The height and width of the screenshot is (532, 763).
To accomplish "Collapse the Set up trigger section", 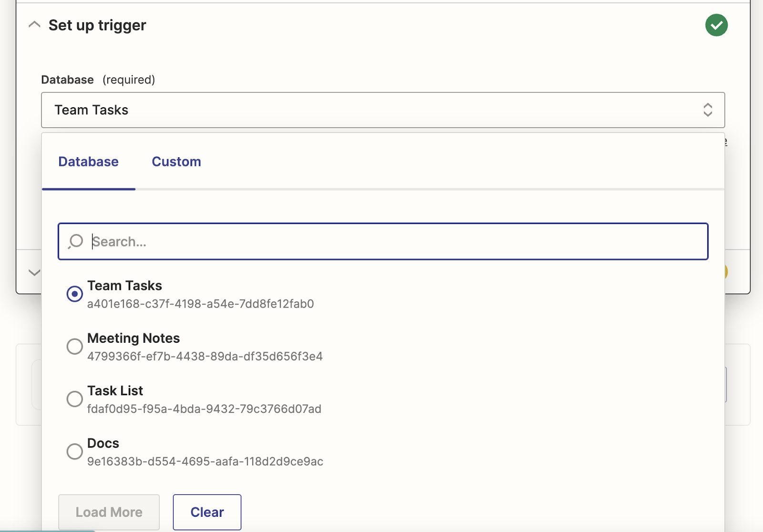I will pos(34,25).
